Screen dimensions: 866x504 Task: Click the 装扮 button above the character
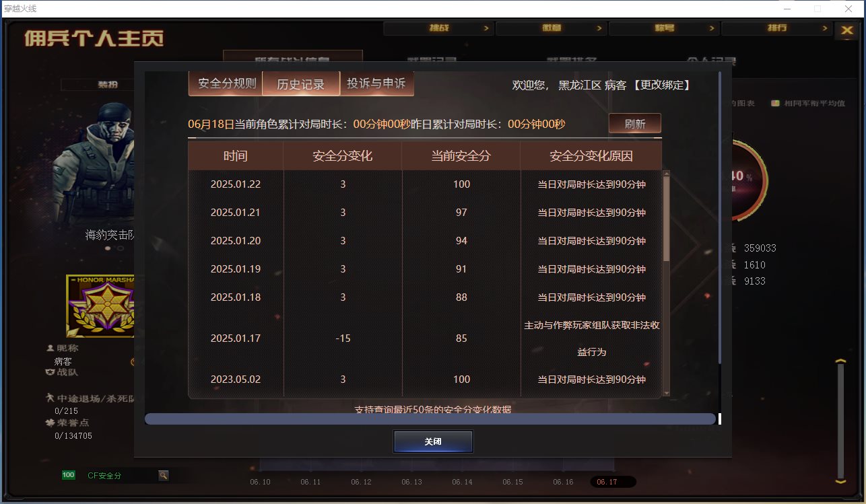pyautogui.click(x=107, y=85)
